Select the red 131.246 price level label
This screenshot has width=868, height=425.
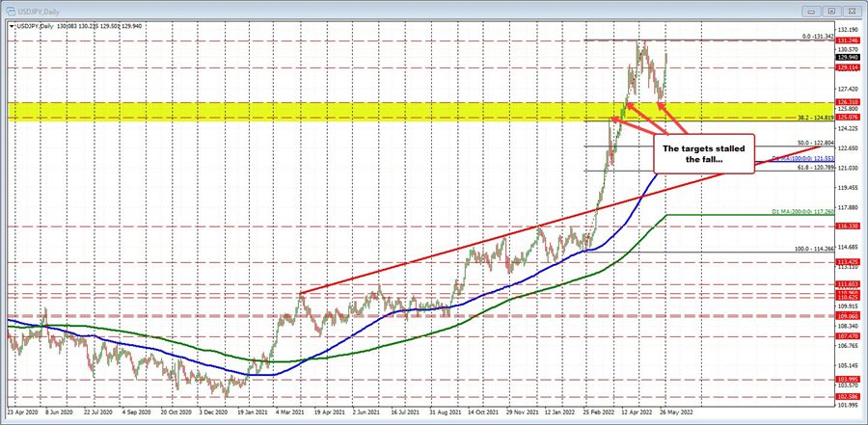[x=848, y=40]
